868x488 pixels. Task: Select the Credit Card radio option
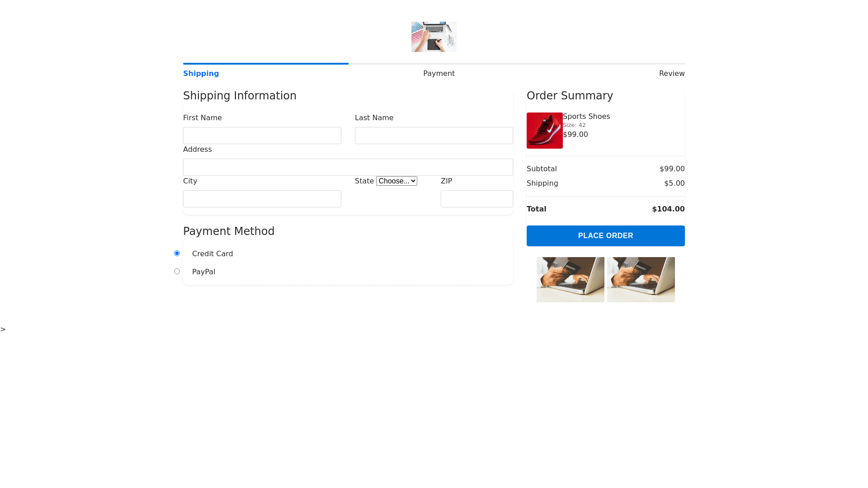(x=177, y=253)
